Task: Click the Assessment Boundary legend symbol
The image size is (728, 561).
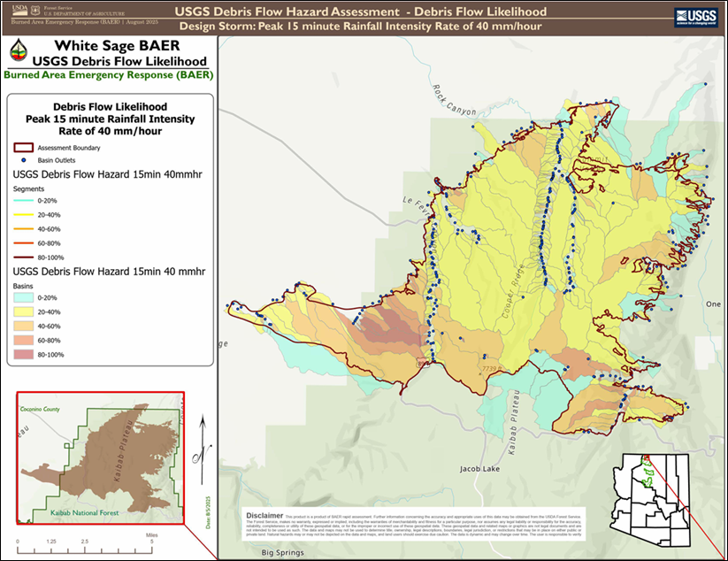Action: (24, 148)
